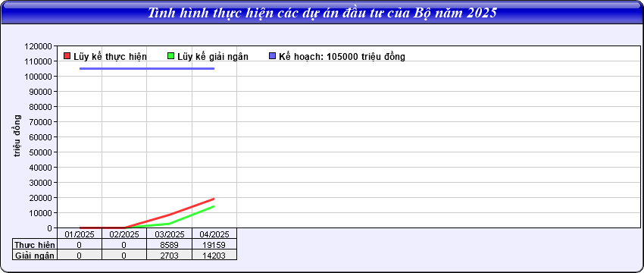The width and height of the screenshot is (644, 273).
Task: Click the blue Kế hoạch legend swatch
Action: tap(272, 56)
